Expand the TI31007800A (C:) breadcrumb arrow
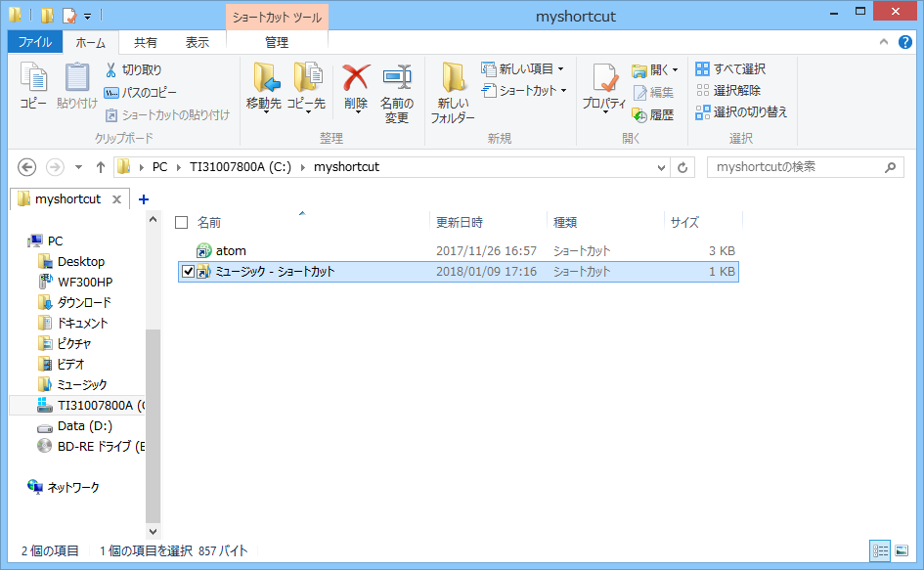Screen dimensions: 924x570 point(302,167)
